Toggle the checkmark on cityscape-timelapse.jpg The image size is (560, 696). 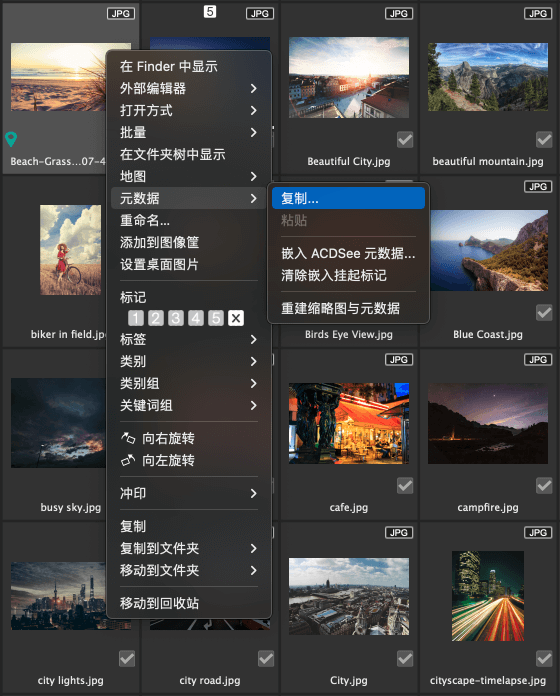tap(544, 659)
